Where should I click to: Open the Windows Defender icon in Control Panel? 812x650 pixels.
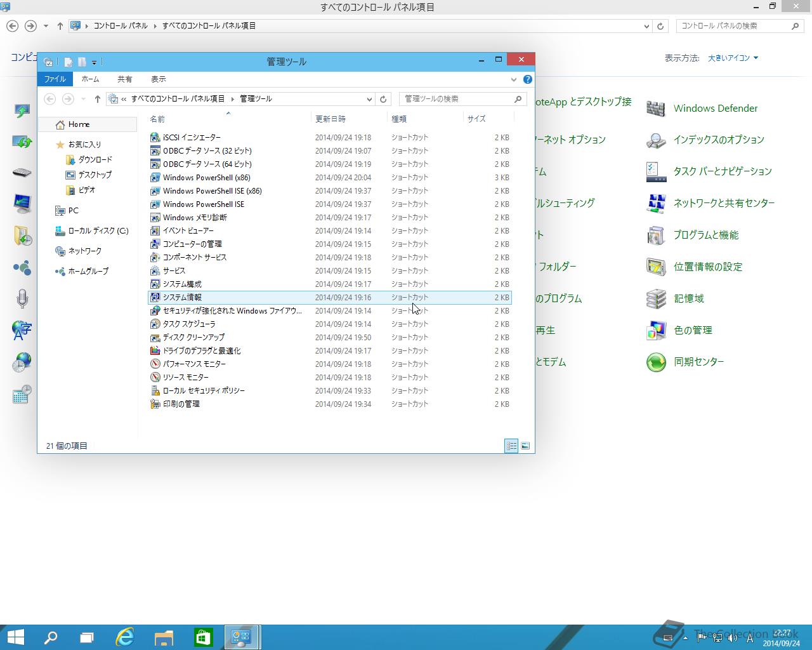[656, 109]
